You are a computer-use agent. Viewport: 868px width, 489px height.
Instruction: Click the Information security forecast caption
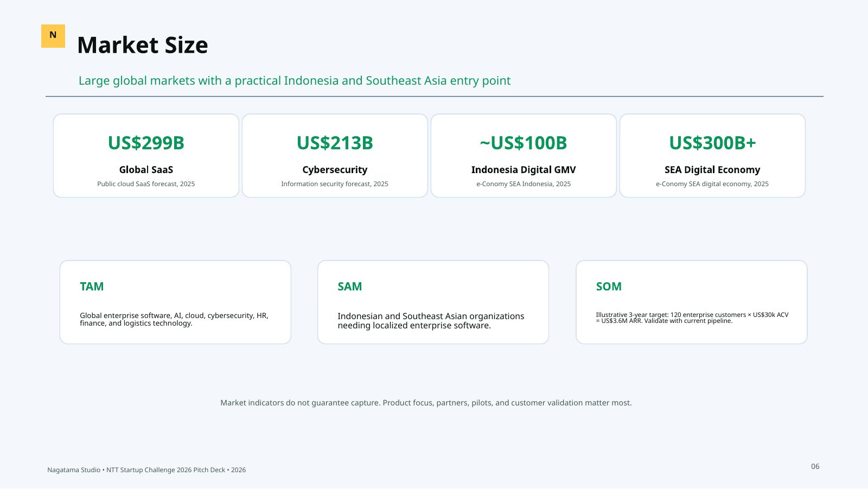coord(335,184)
